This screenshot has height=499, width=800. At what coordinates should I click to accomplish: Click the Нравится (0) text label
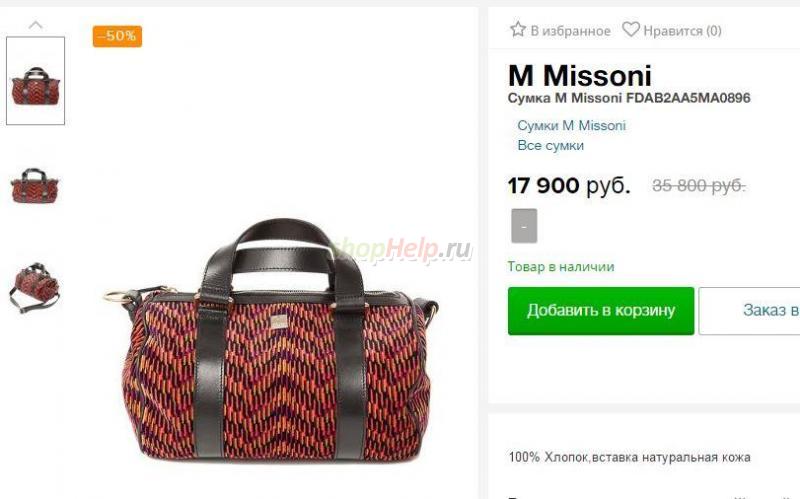pyautogui.click(x=682, y=31)
